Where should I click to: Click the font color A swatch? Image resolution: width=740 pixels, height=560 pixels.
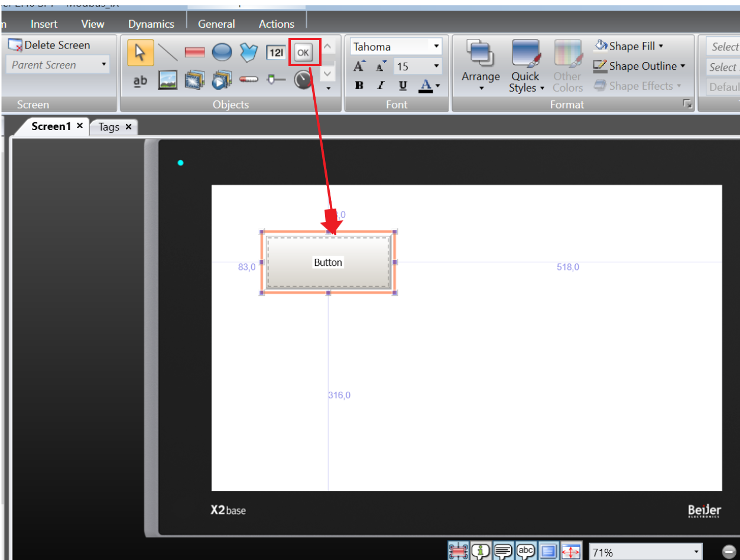[426, 86]
